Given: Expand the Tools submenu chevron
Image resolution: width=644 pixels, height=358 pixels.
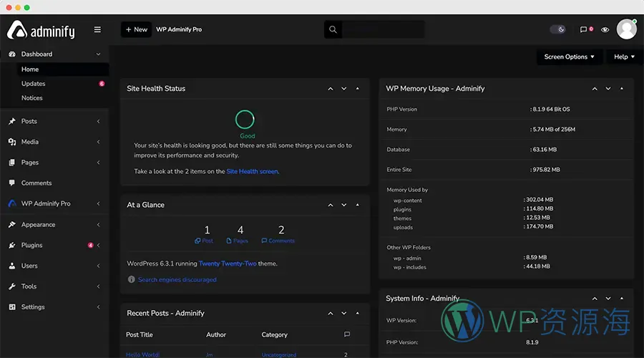Looking at the screenshot, I should point(98,286).
